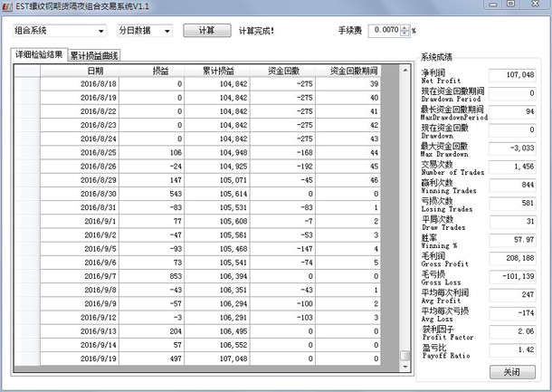Switch to the 累计损益曲线 tab
552x392 pixels.
[94, 55]
